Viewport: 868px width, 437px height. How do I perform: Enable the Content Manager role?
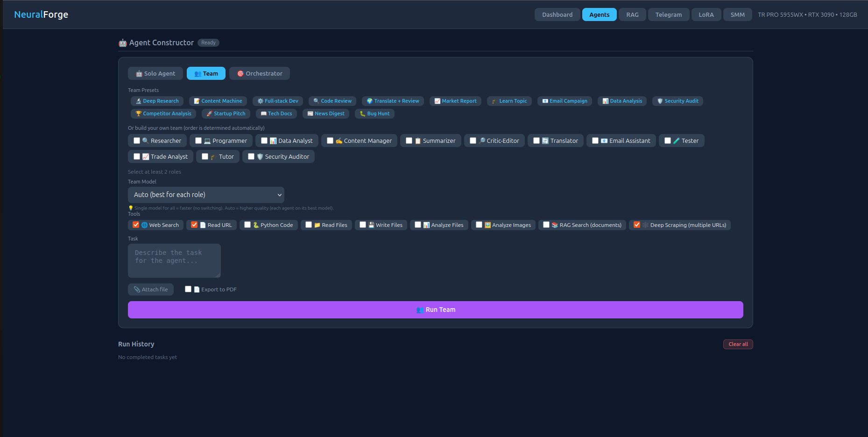point(330,141)
